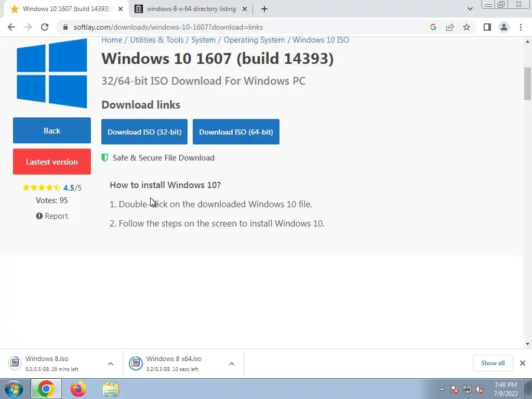Click the page scrollbar thumb

(x=527, y=84)
